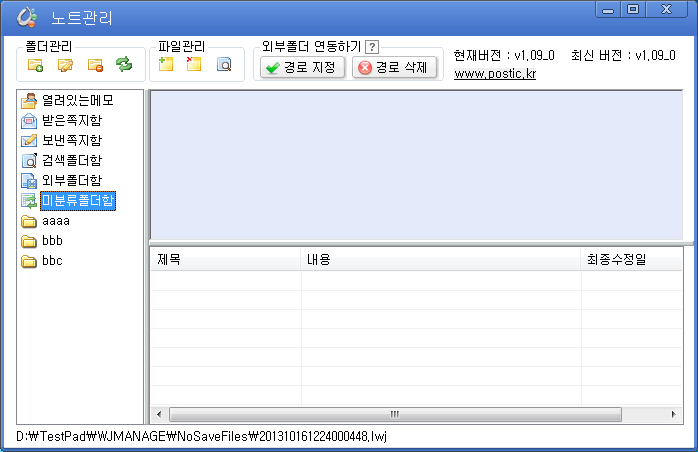Select 받은쪽지함 in the folder tree

(x=72, y=121)
